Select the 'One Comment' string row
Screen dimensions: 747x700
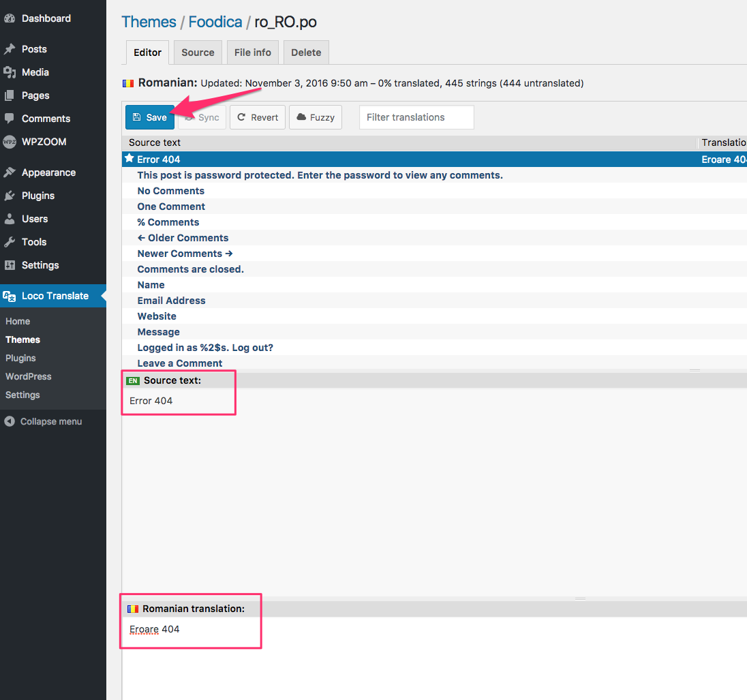click(434, 207)
